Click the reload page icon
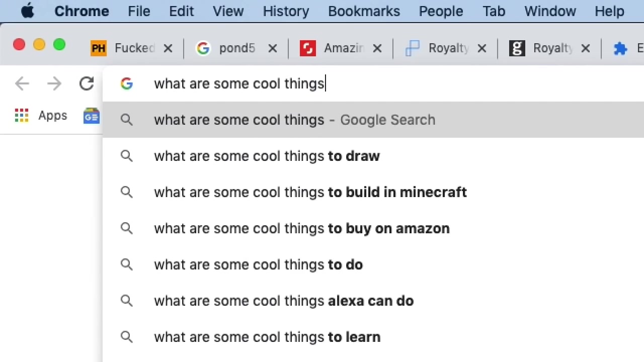644x362 pixels. (87, 83)
